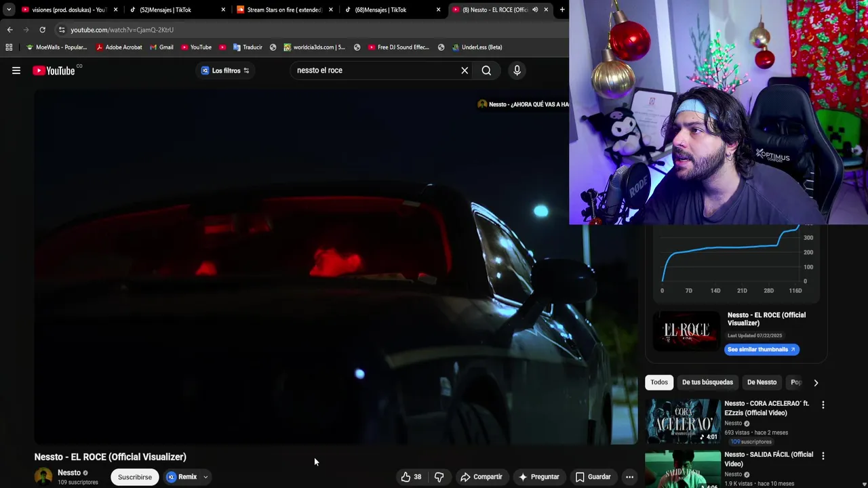Viewport: 868px width, 488px height.
Task: Open the YouTube guide hamburger menu
Action: (16, 70)
